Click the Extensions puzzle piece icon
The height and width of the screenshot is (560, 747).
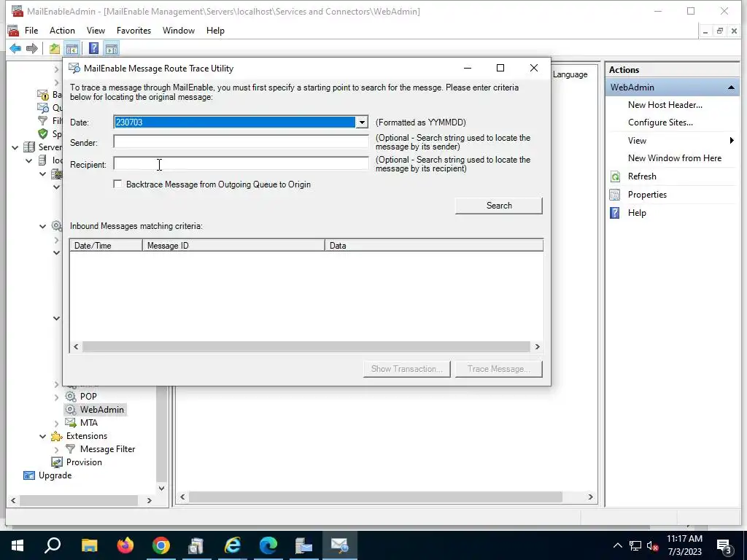click(x=57, y=436)
